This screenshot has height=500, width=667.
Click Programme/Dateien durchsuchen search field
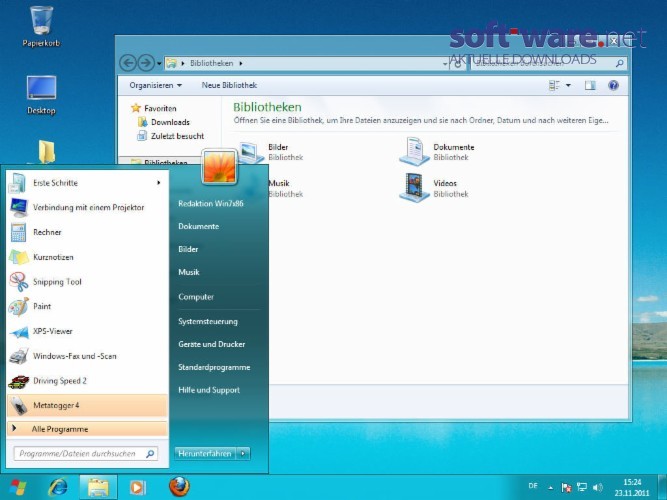(x=86, y=454)
